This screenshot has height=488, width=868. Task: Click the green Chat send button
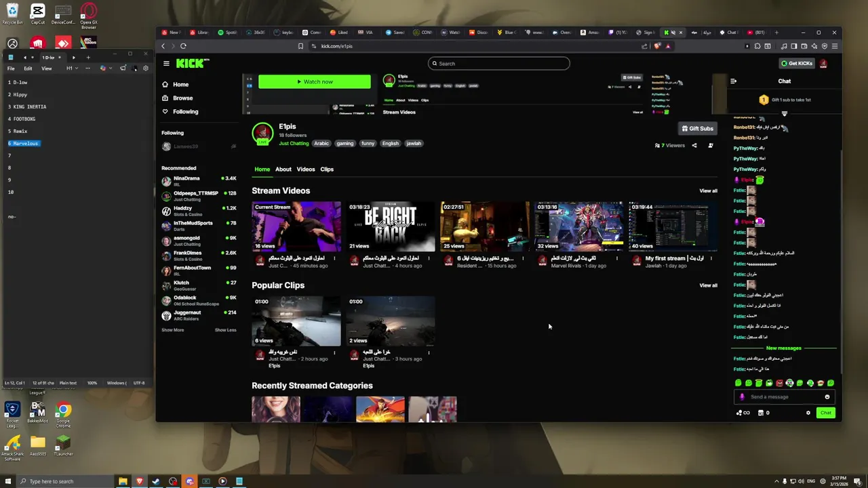[x=825, y=413]
